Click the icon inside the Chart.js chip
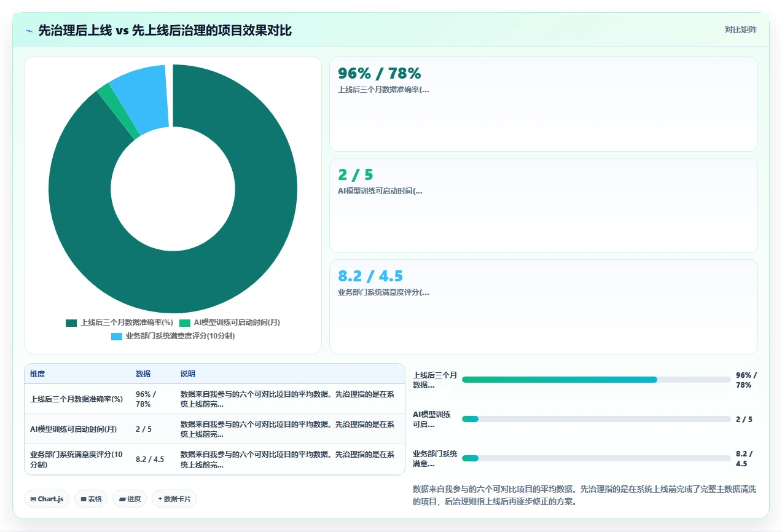 33,499
